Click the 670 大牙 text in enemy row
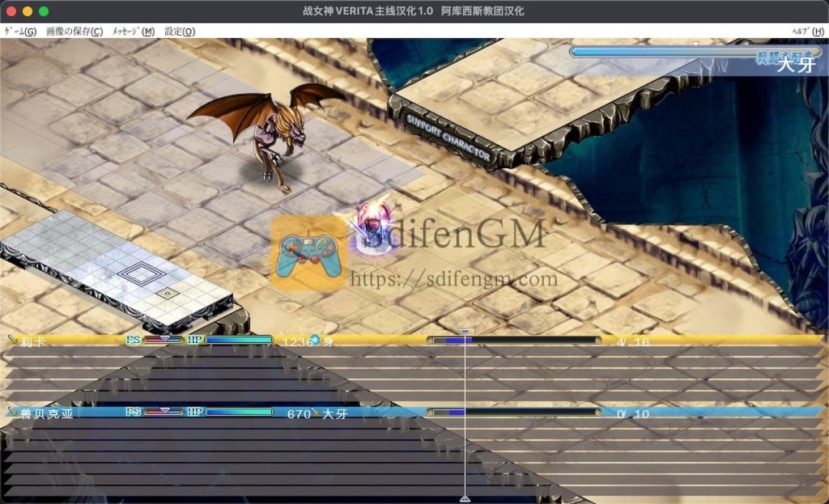829x504 pixels. pos(317,413)
